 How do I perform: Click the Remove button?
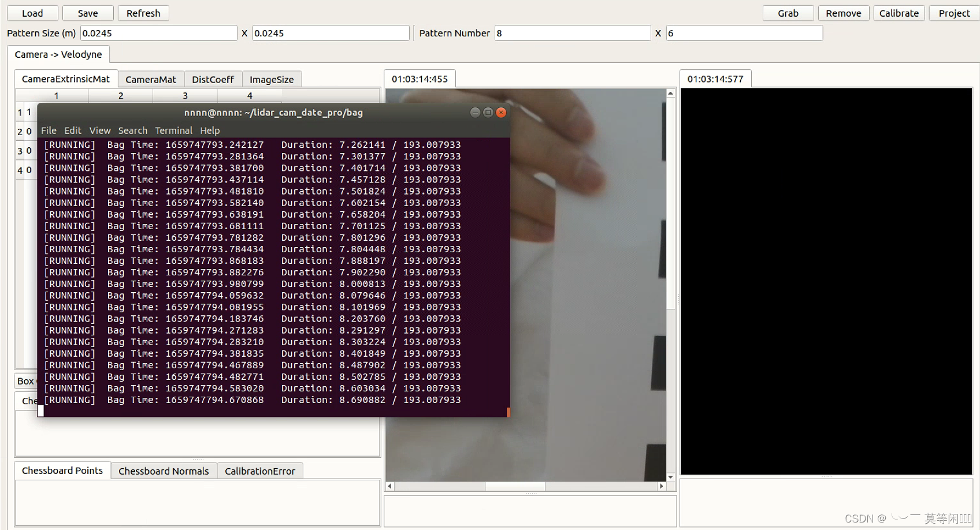pyautogui.click(x=844, y=13)
